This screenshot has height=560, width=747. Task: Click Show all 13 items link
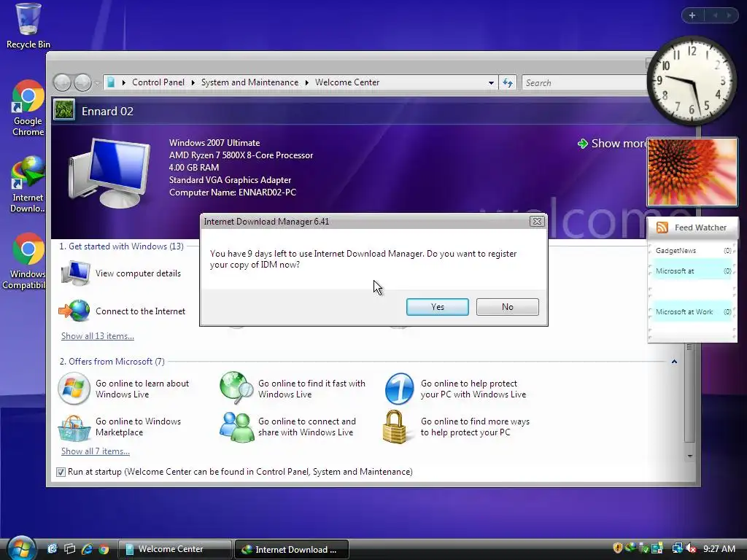click(x=98, y=336)
